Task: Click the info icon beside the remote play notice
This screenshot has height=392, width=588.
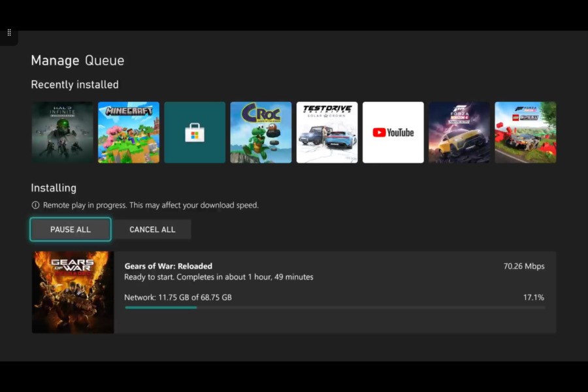Action: pyautogui.click(x=35, y=204)
